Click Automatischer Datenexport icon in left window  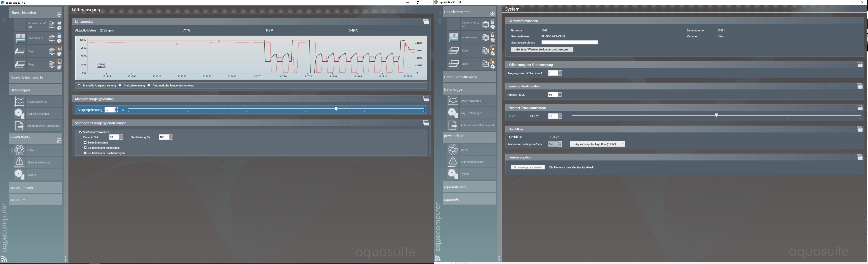tap(20, 126)
